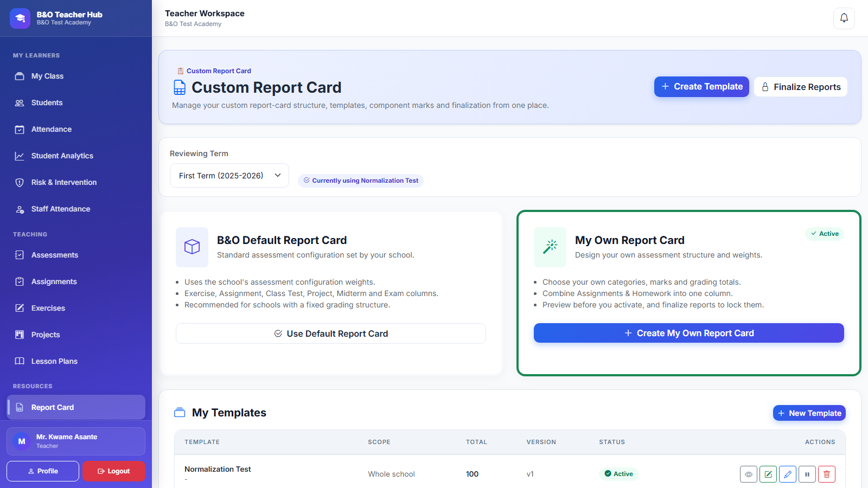Click 'Currently using Normalization Test' badge
The width and height of the screenshot is (868, 488).
point(361,181)
